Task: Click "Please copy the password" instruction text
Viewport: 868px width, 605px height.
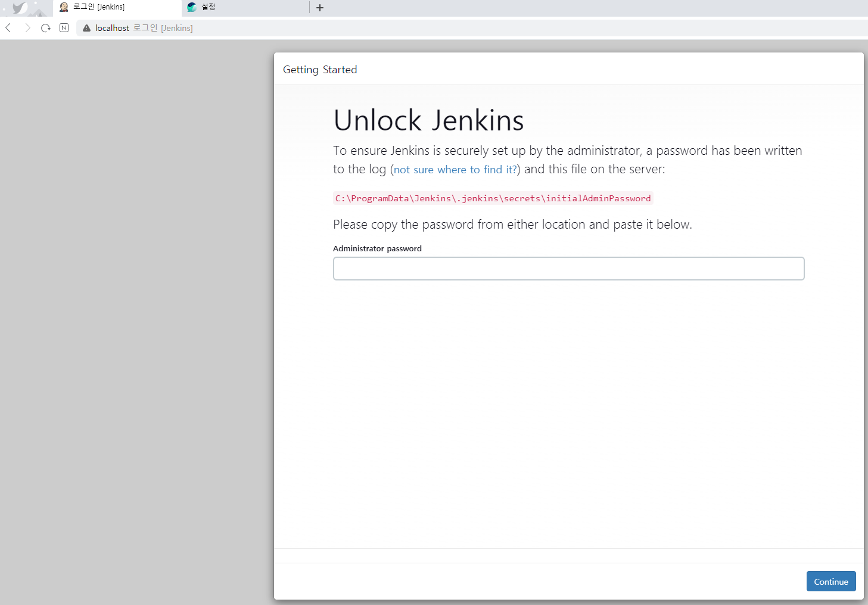Action: click(x=512, y=224)
